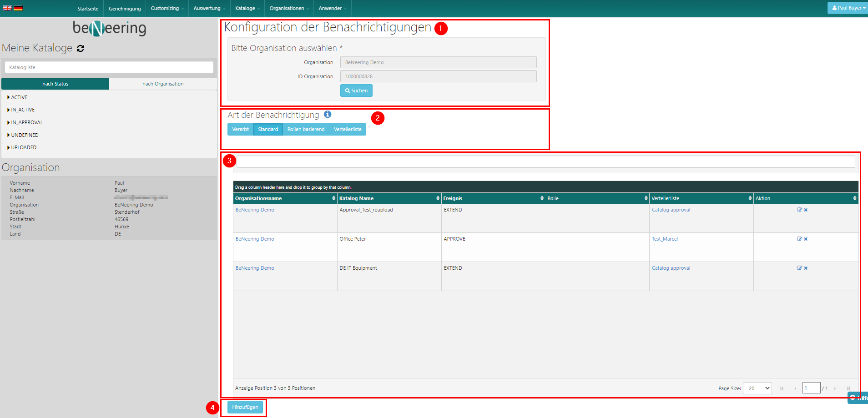Image resolution: width=868 pixels, height=418 pixels.
Task: Click the info icon next to Art der Benachrichtigung
Action: (328, 115)
